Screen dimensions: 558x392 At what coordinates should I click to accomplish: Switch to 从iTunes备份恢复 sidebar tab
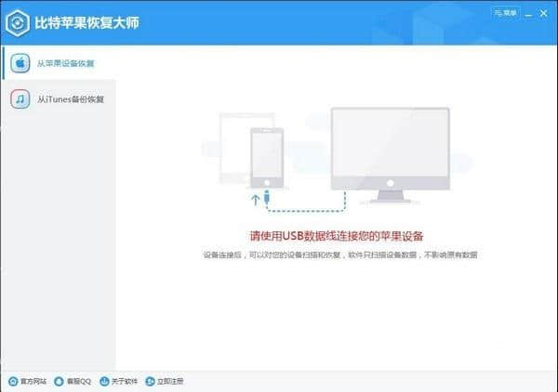pos(59,99)
